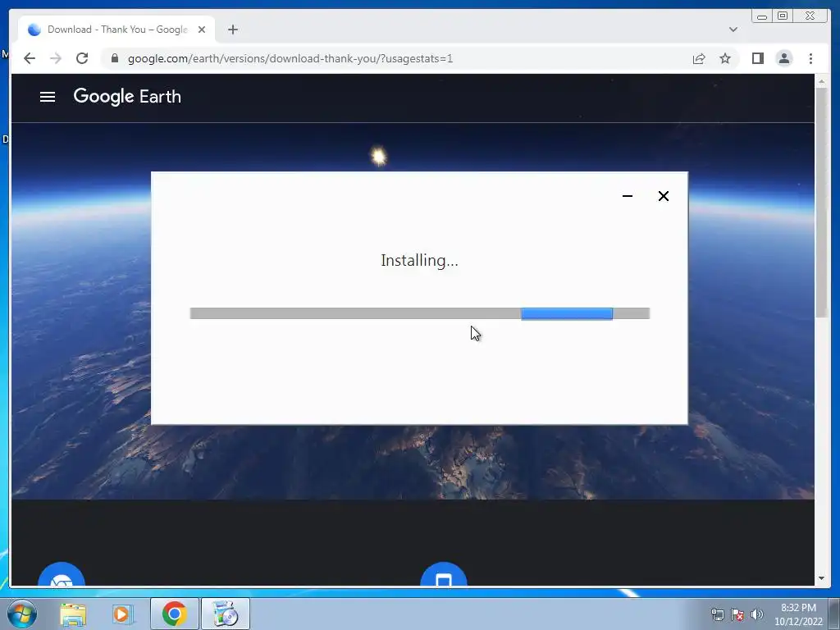Screen dimensions: 840x630
Task: Close the Chrome window
Action: click(810, 16)
